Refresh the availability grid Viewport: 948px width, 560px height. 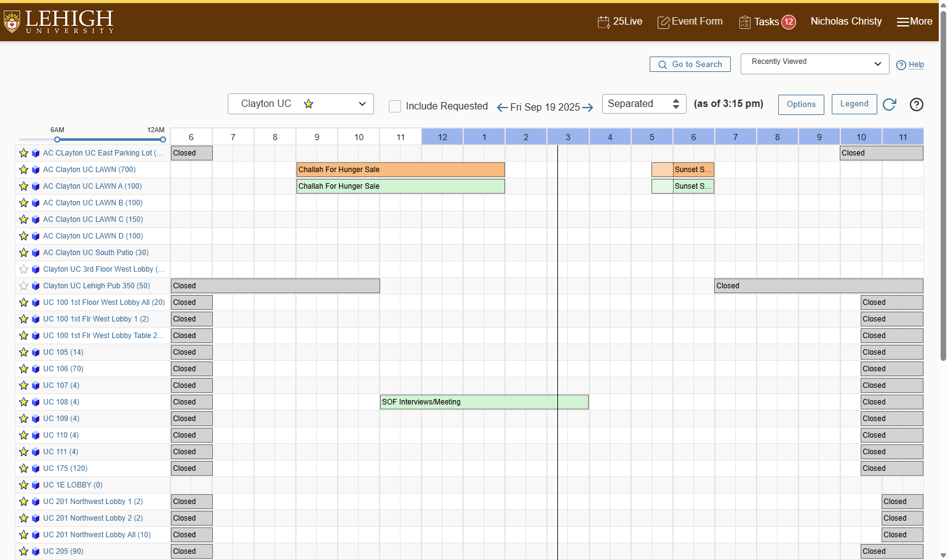pos(890,105)
